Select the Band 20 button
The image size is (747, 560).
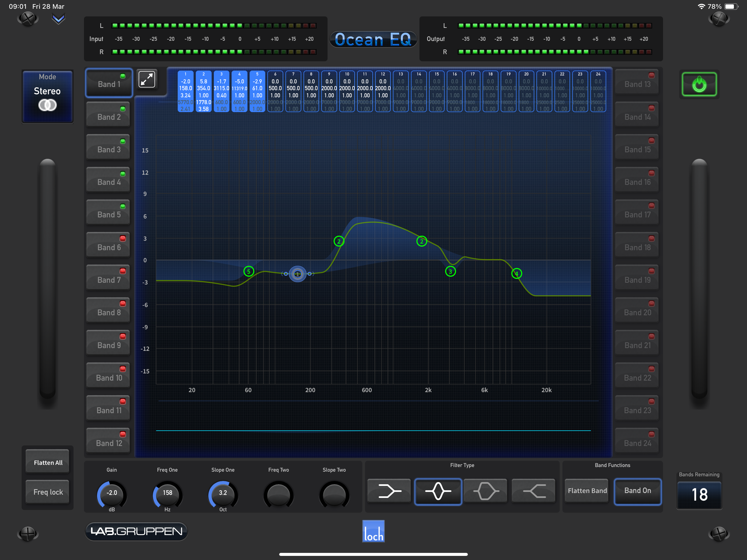click(637, 310)
